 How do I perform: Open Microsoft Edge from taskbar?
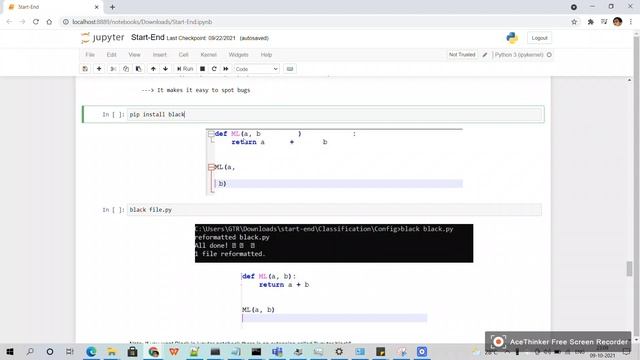click(x=91, y=351)
